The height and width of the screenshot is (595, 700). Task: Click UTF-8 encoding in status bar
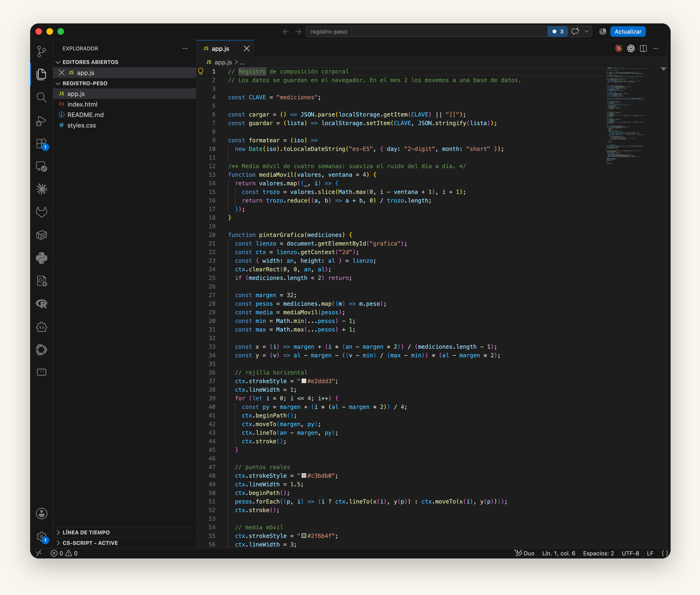630,553
